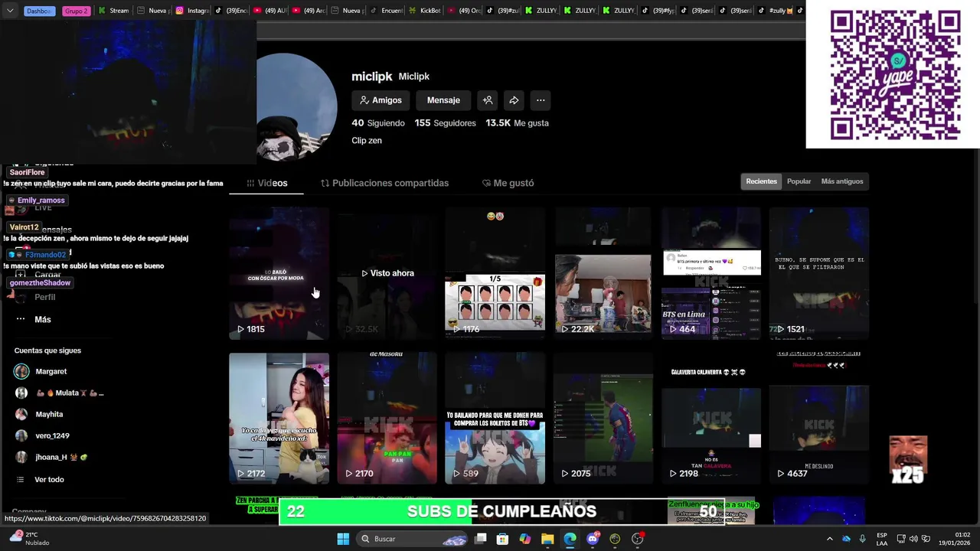Show hidden system tray icons

coord(829,539)
